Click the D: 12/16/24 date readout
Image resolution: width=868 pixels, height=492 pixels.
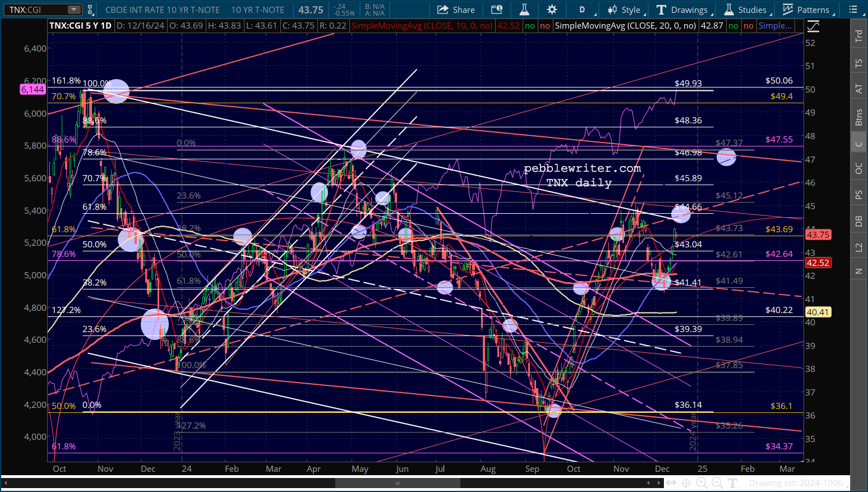[x=140, y=26]
